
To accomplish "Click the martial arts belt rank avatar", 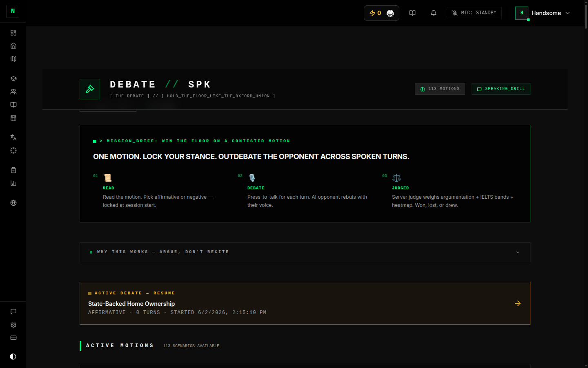I will pos(390,13).
